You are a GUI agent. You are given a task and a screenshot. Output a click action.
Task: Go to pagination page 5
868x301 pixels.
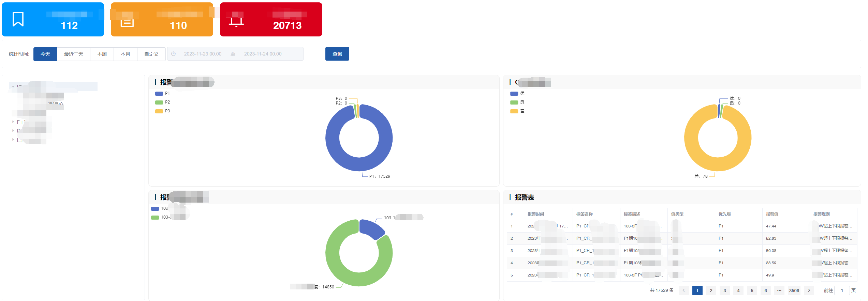[x=752, y=290]
